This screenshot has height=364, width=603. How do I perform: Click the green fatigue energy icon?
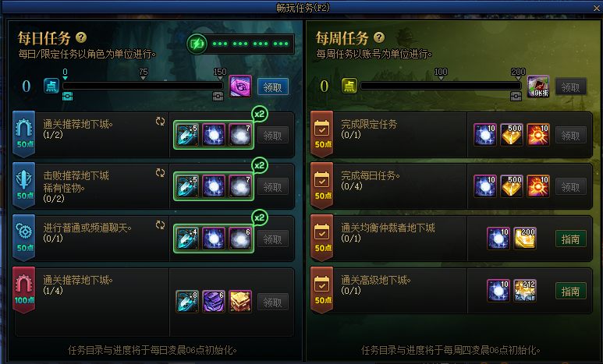pyautogui.click(x=197, y=44)
